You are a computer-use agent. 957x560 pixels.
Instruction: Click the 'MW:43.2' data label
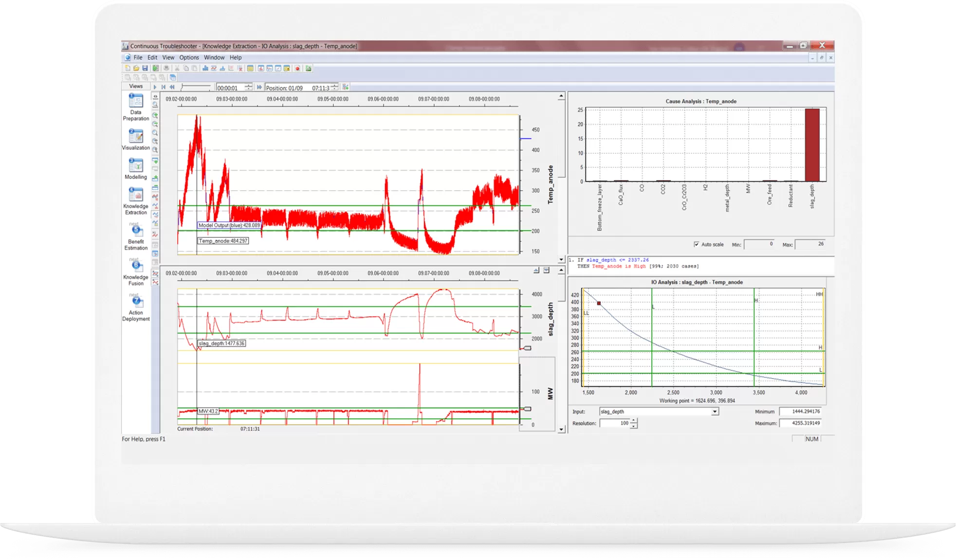[208, 411]
